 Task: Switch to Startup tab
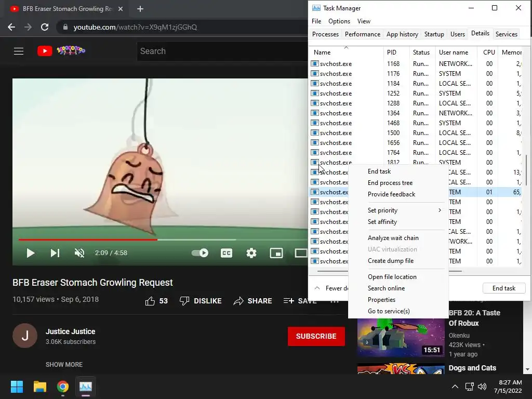click(x=434, y=34)
